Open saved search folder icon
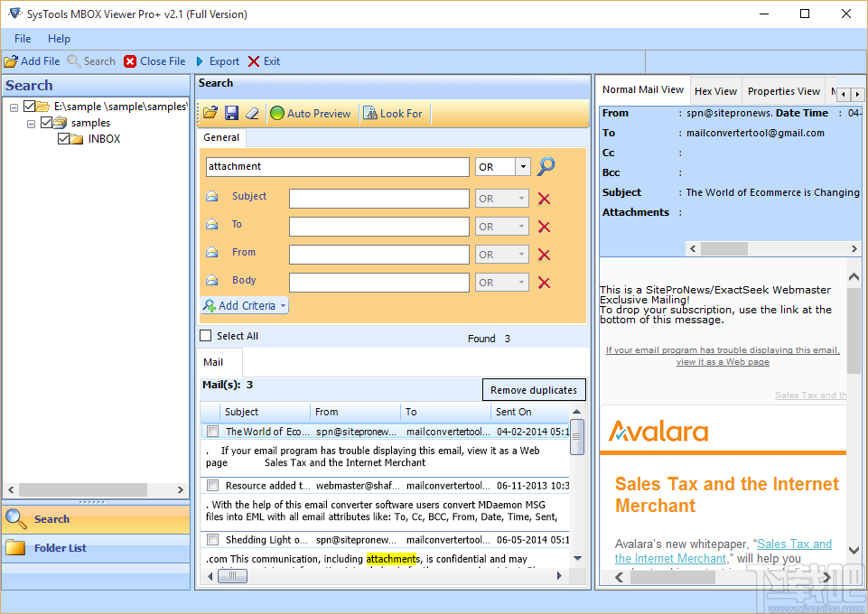Screen dimensions: 868x614 (x=210, y=113)
